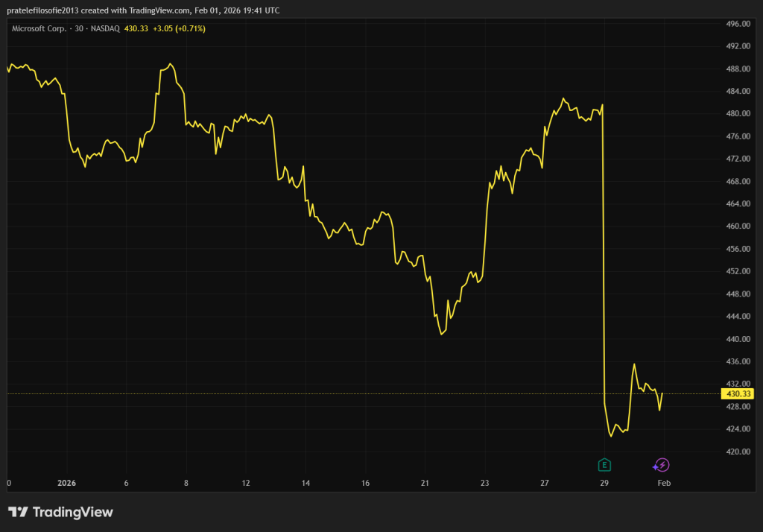Click the purple lightning event icon
The image size is (763, 532).
[x=662, y=466]
